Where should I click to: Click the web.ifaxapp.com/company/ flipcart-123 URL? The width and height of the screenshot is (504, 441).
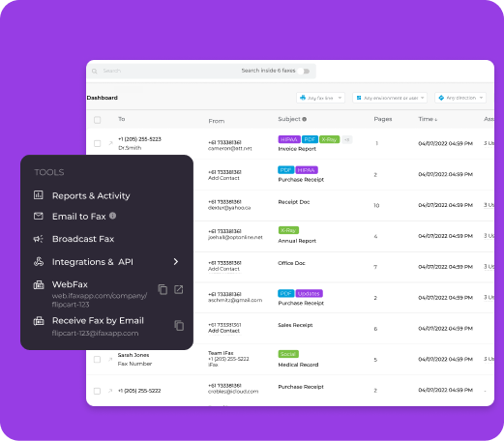tap(100, 300)
